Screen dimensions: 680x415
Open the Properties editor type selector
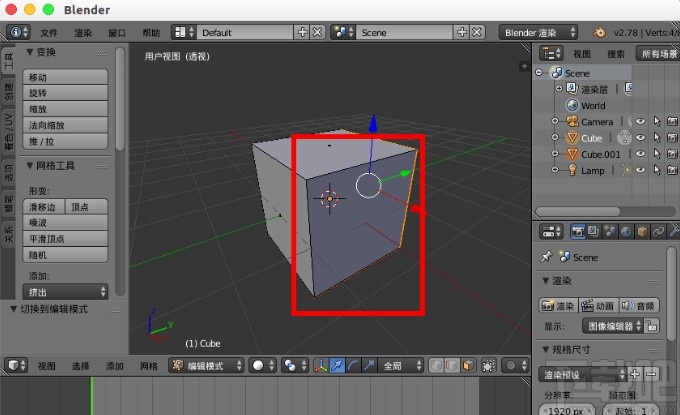pos(551,232)
